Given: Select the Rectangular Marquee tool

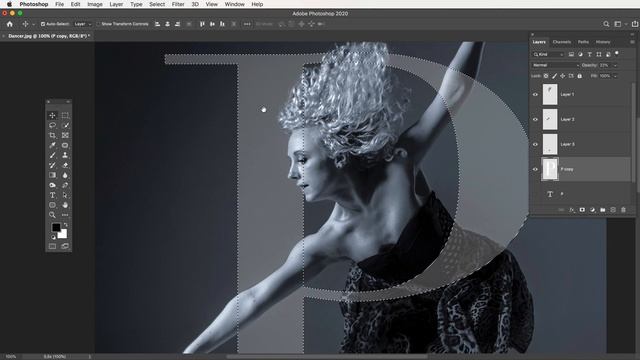Looking at the screenshot, I should click(65, 116).
